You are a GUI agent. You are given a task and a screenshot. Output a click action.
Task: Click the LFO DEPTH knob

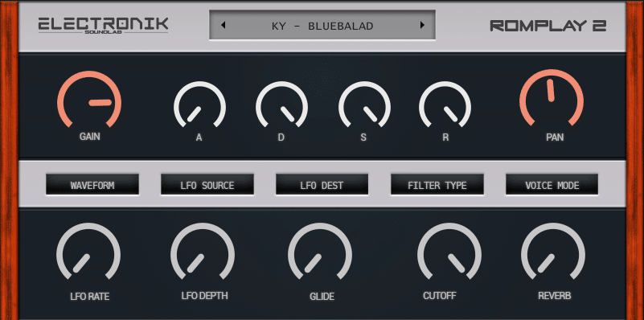pos(203,252)
